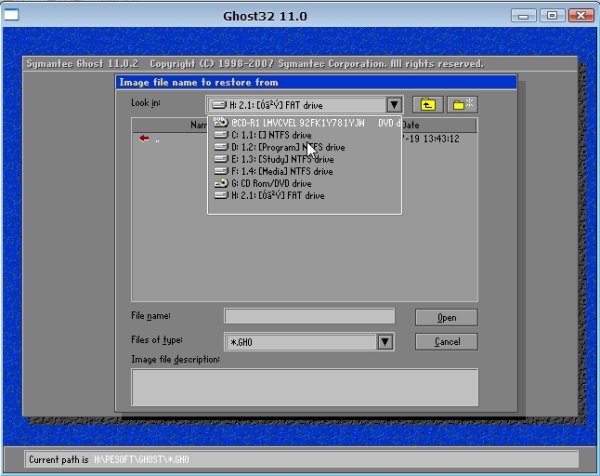Click the up one level folder icon
The width and height of the screenshot is (600, 476).
[427, 104]
